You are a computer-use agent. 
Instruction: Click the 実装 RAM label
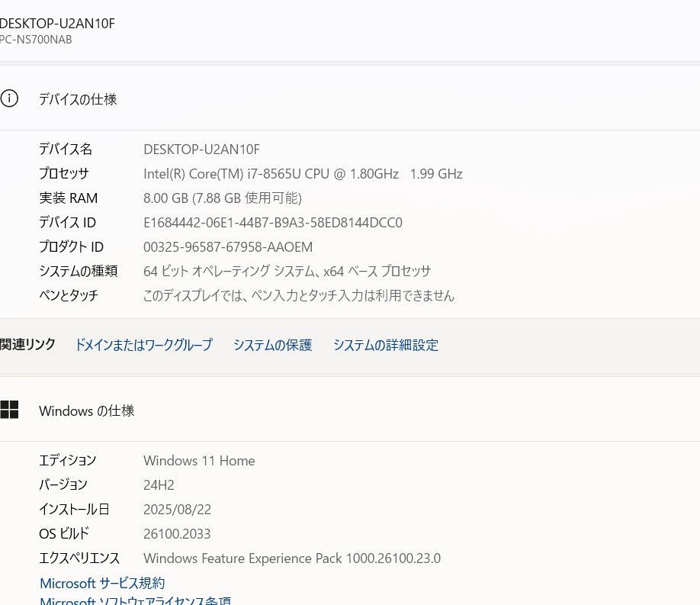[69, 198]
